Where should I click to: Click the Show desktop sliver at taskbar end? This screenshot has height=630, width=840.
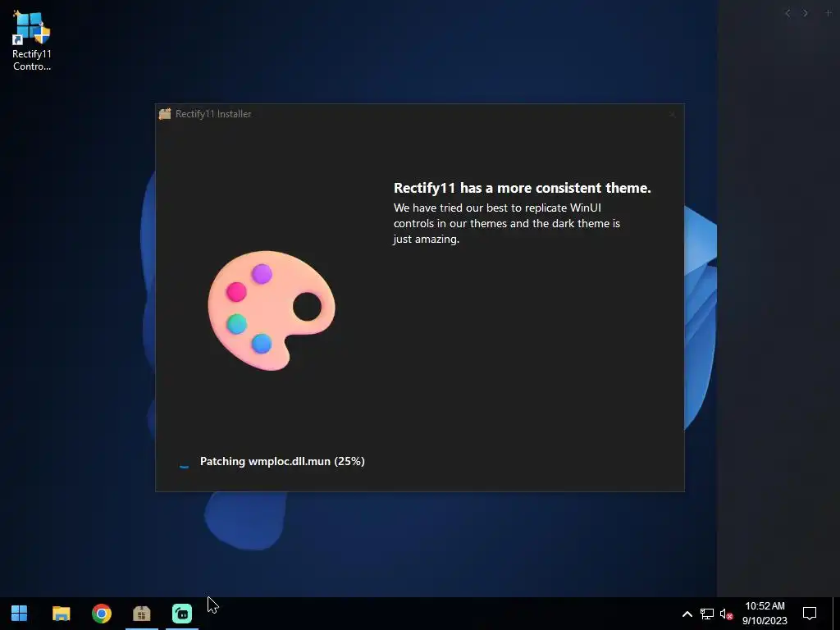(837, 614)
